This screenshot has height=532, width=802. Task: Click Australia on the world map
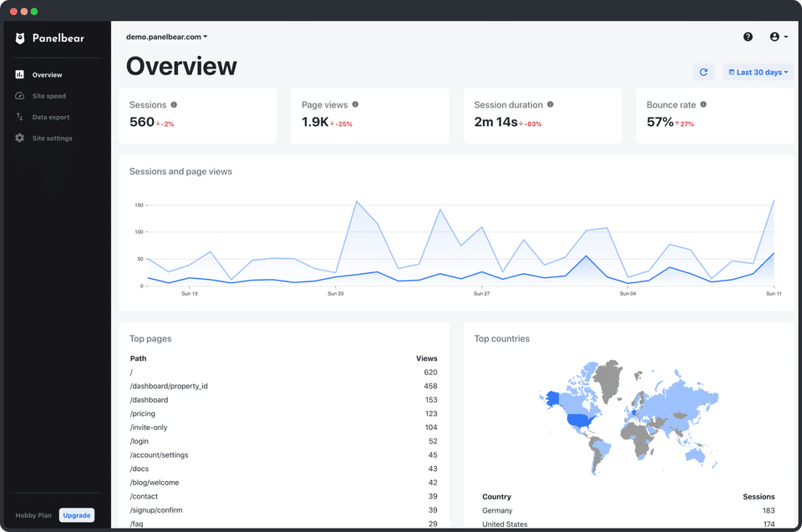pyautogui.click(x=694, y=453)
